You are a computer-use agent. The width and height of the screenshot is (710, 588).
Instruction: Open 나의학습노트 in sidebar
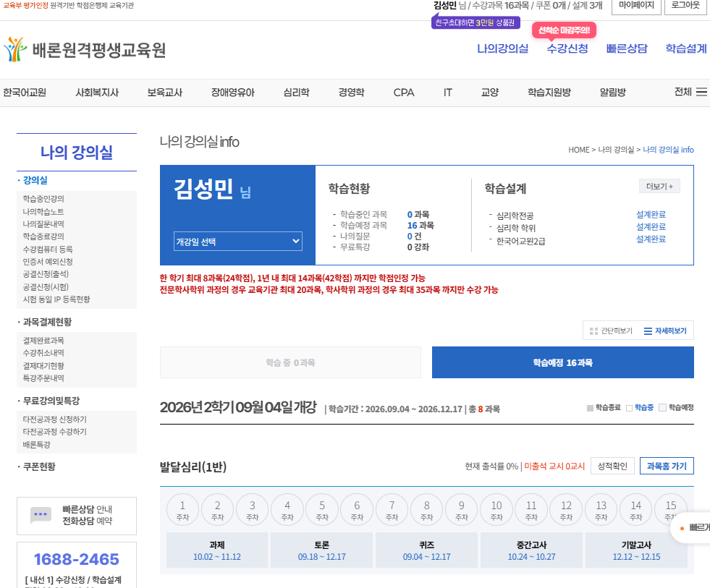(x=43, y=211)
